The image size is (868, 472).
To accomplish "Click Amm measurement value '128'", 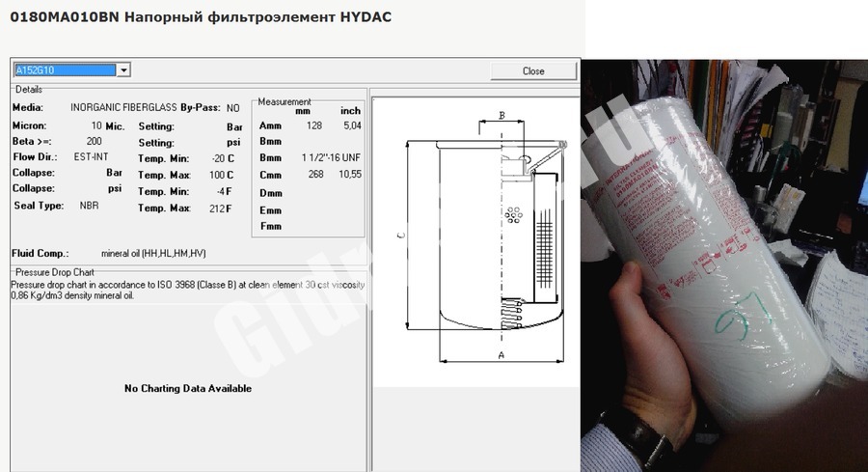I will [314, 125].
